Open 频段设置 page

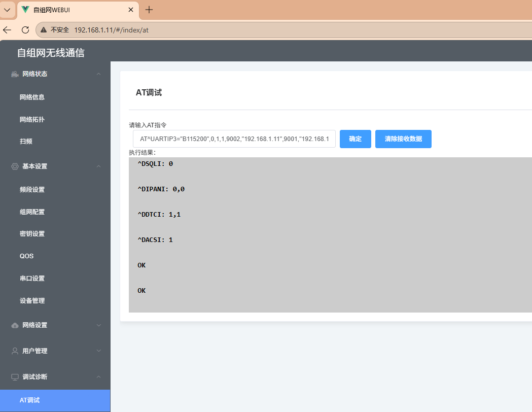coord(32,189)
